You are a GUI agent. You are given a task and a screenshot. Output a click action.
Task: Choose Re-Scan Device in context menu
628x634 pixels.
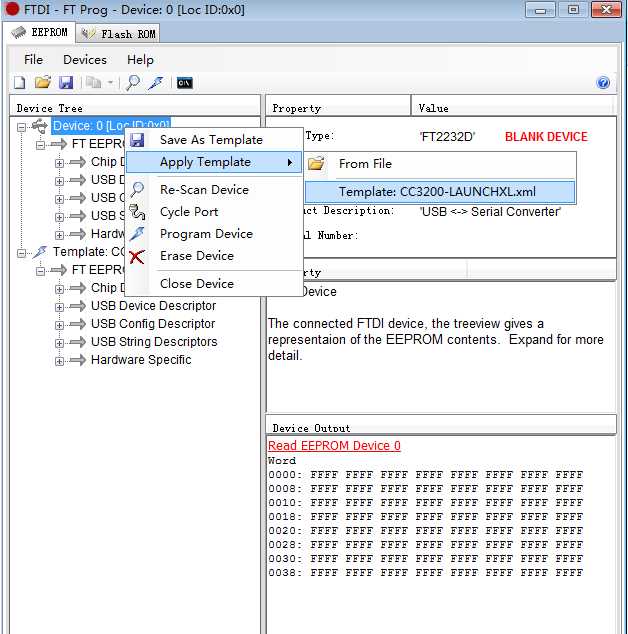(x=214, y=190)
